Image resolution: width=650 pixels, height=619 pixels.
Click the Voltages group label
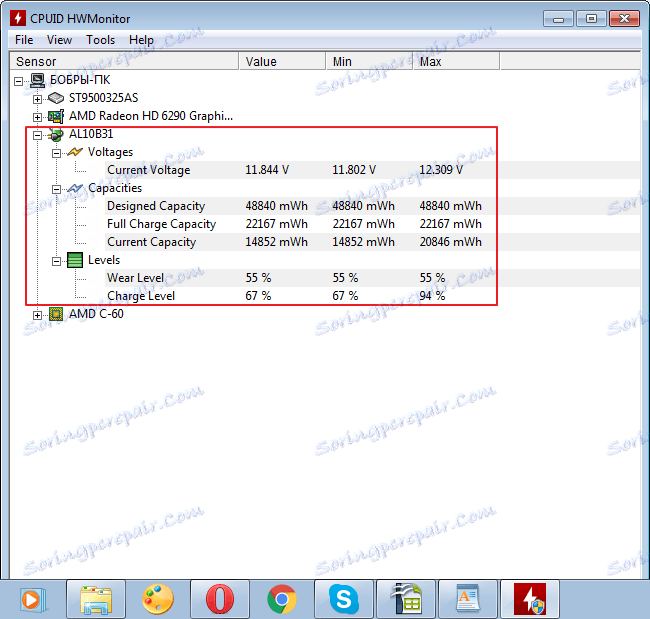110,152
